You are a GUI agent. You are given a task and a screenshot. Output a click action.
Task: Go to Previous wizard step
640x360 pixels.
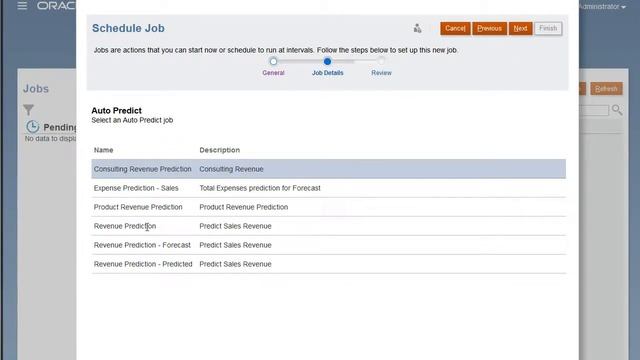pos(489,28)
